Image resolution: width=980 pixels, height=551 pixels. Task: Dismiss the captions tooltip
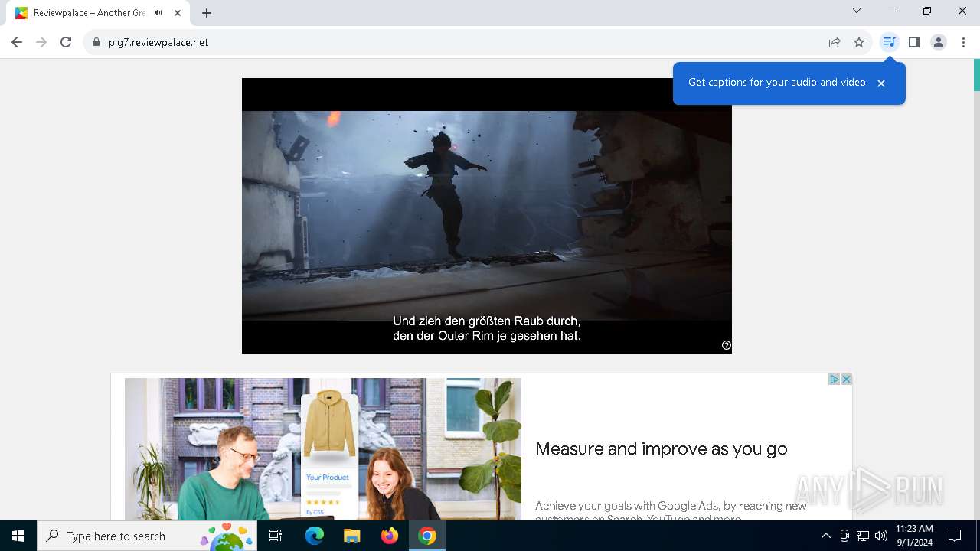point(881,83)
